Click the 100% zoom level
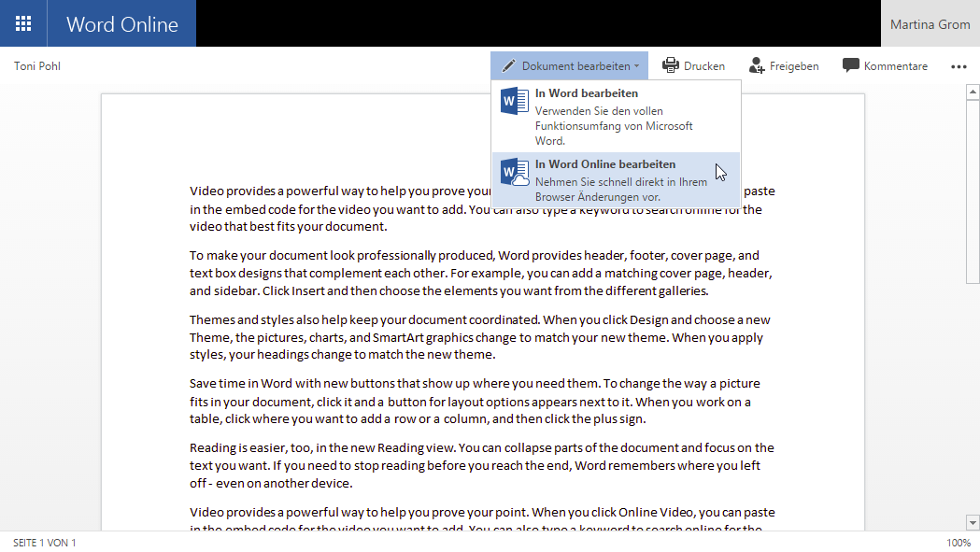 [x=959, y=543]
